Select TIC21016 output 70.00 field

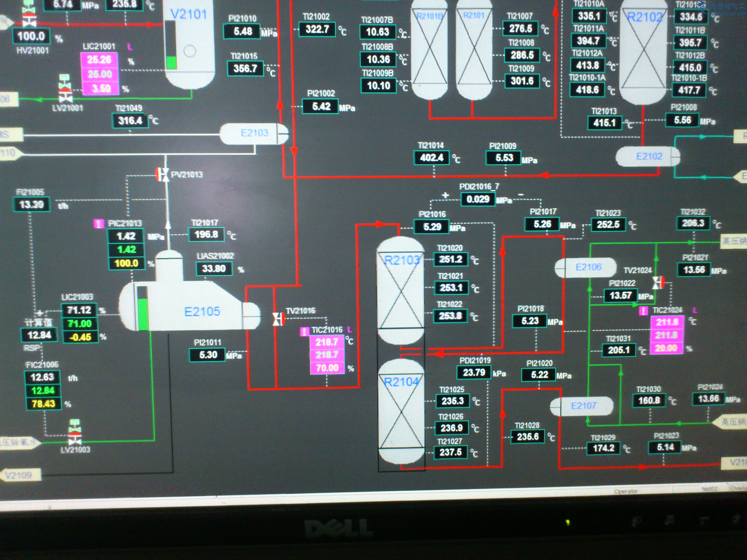(x=327, y=368)
